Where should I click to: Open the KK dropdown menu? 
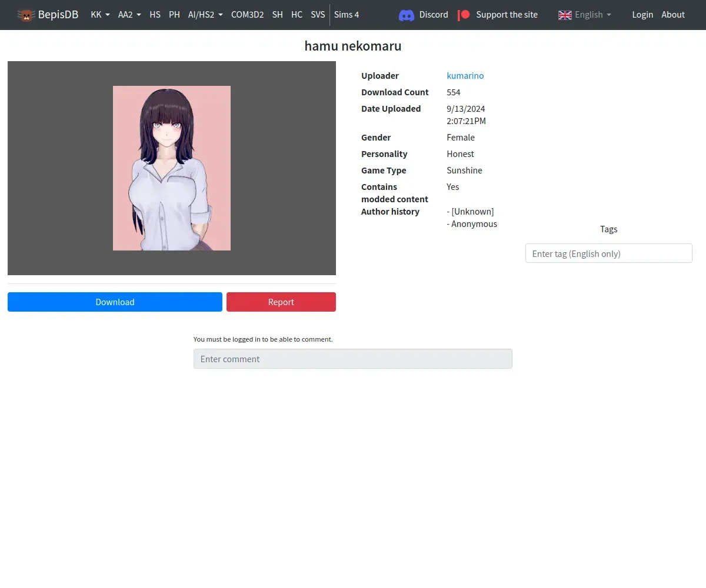tap(100, 15)
